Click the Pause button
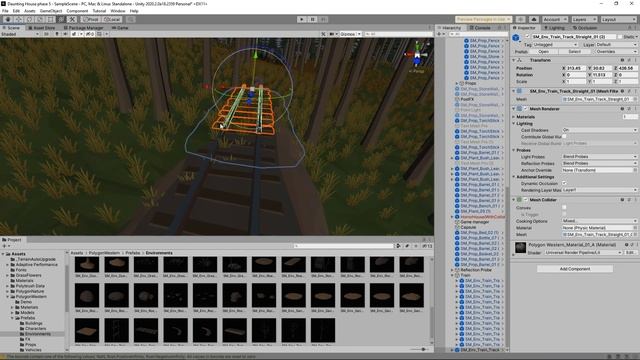Screen dimensions: 640x360 pos(313,19)
